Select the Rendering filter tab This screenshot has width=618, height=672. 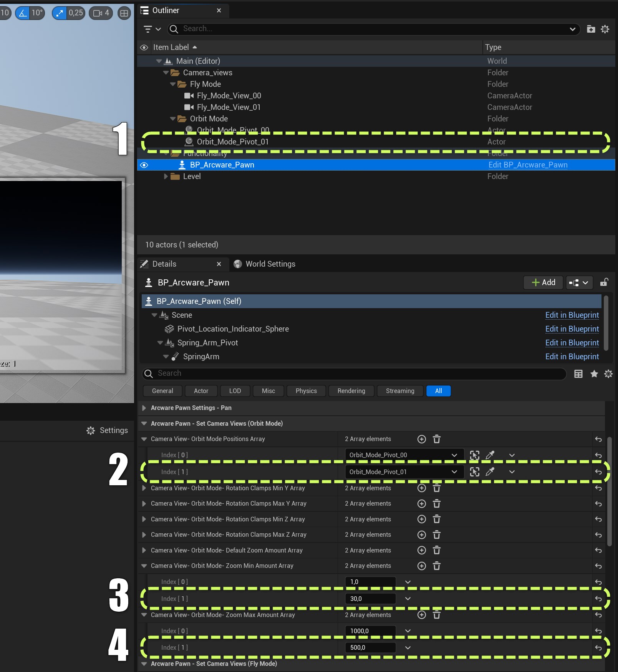[x=351, y=391]
